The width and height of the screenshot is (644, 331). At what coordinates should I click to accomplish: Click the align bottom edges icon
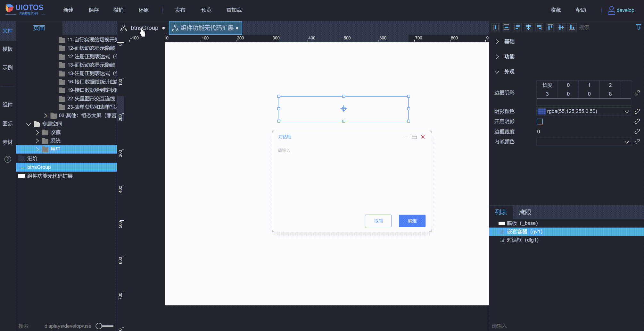point(572,27)
